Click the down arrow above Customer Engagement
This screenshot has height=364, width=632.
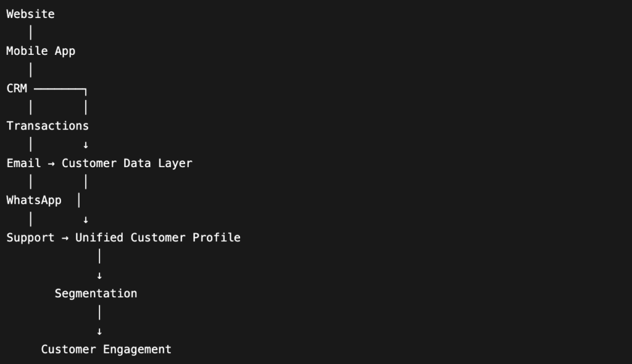(99, 332)
